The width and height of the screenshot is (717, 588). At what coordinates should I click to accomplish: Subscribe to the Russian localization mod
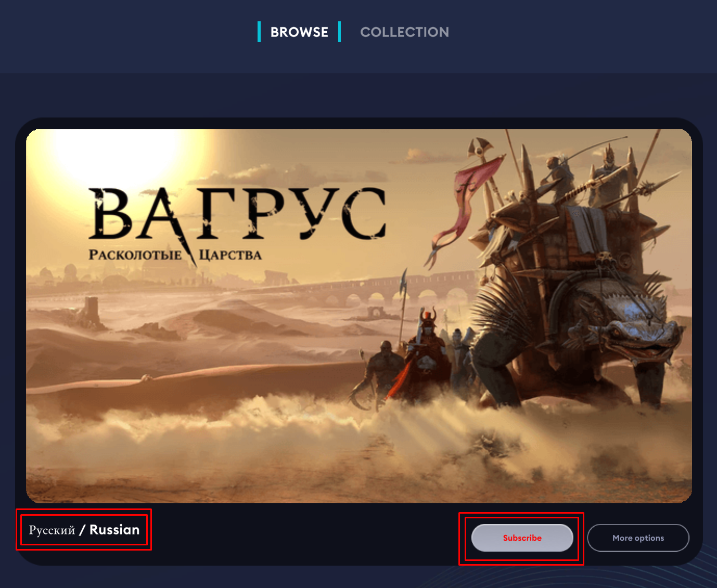click(x=522, y=538)
